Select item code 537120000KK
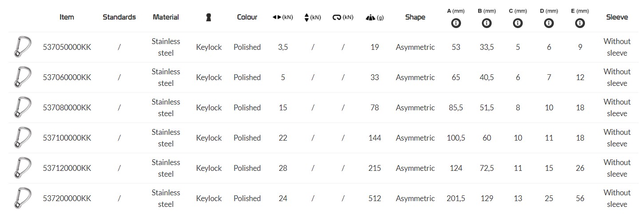The width and height of the screenshot is (644, 214). pyautogui.click(x=67, y=168)
